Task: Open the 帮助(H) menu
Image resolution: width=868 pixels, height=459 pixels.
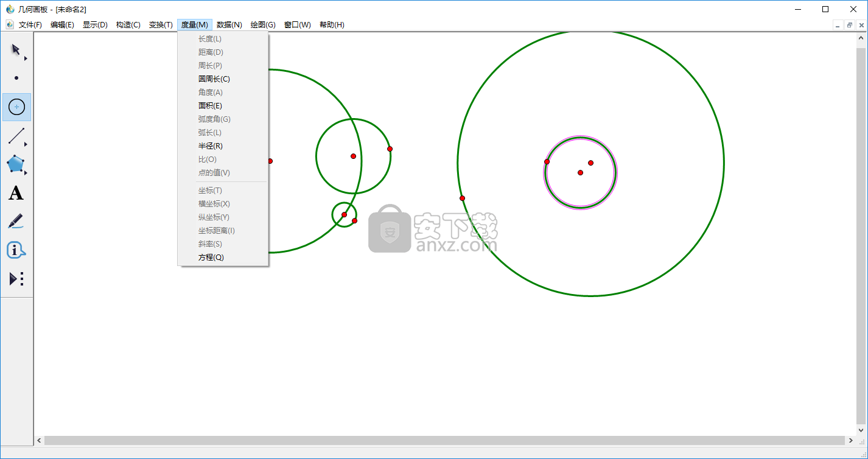Action: [x=332, y=25]
